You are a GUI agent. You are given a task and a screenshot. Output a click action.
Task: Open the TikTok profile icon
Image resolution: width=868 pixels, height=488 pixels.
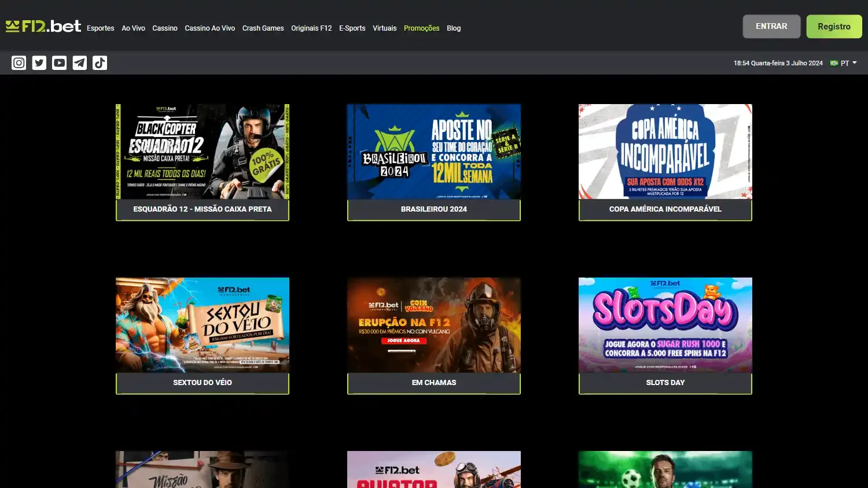tap(100, 62)
